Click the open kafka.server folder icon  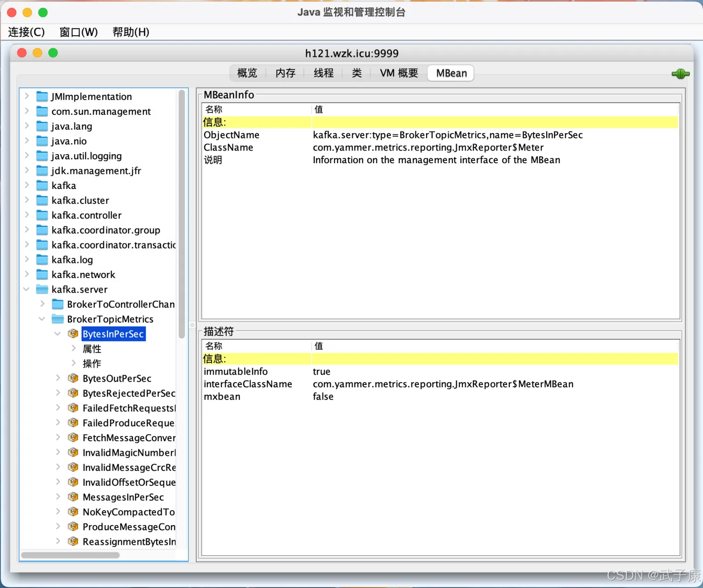click(42, 289)
